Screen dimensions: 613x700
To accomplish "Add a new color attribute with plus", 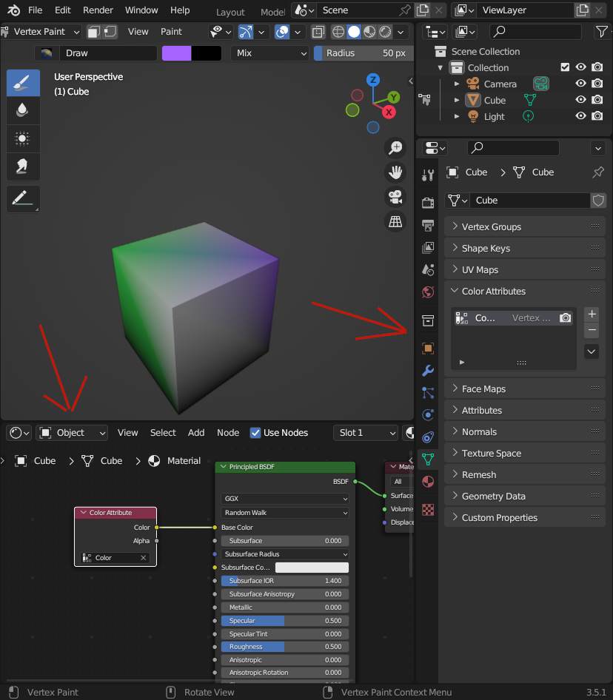I will coord(592,314).
